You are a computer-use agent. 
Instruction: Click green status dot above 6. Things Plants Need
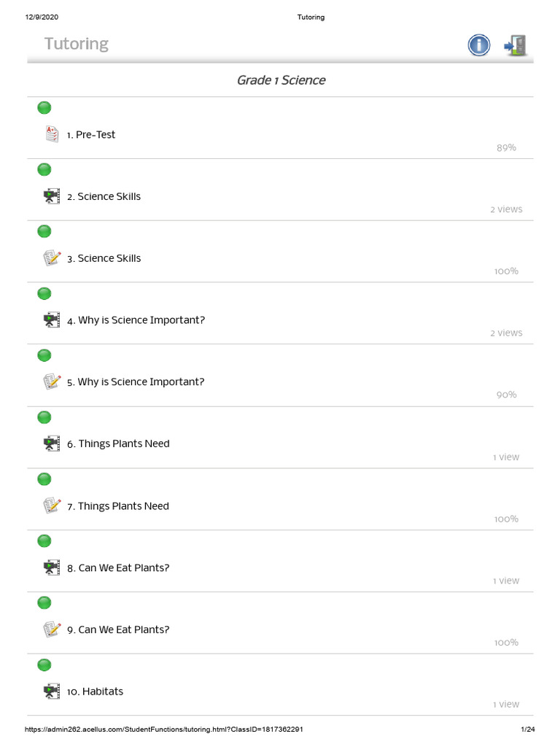(x=44, y=417)
